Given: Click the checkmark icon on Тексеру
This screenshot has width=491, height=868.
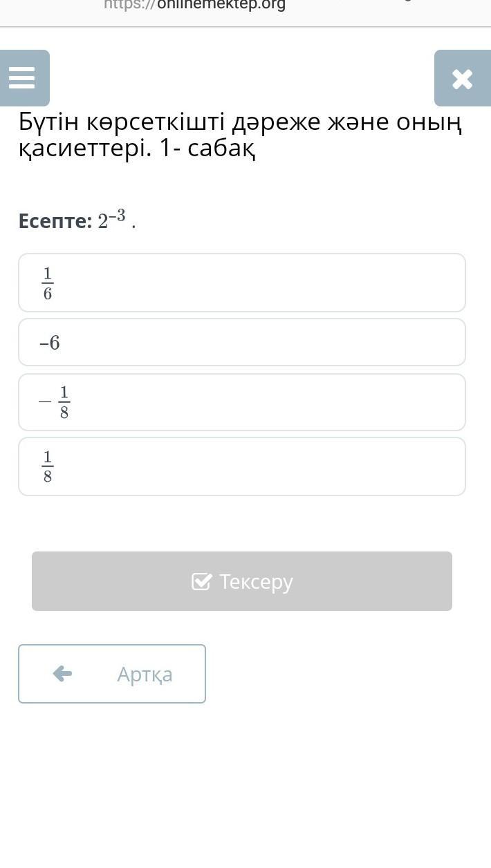Looking at the screenshot, I should tap(201, 582).
